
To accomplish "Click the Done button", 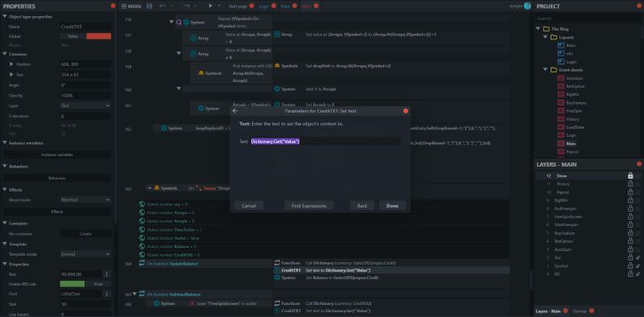I will (392, 206).
